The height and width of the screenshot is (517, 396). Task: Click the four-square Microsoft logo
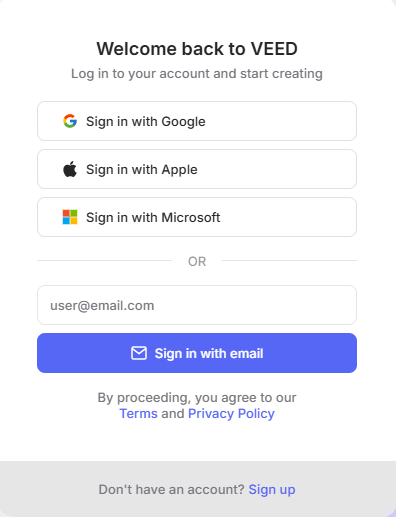[70, 217]
